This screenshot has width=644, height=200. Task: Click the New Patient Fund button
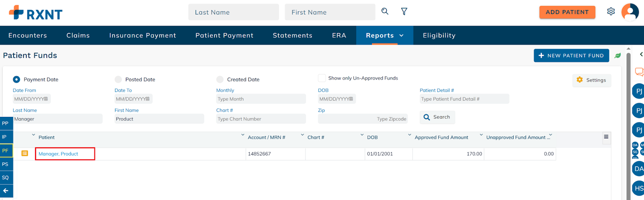pos(571,56)
